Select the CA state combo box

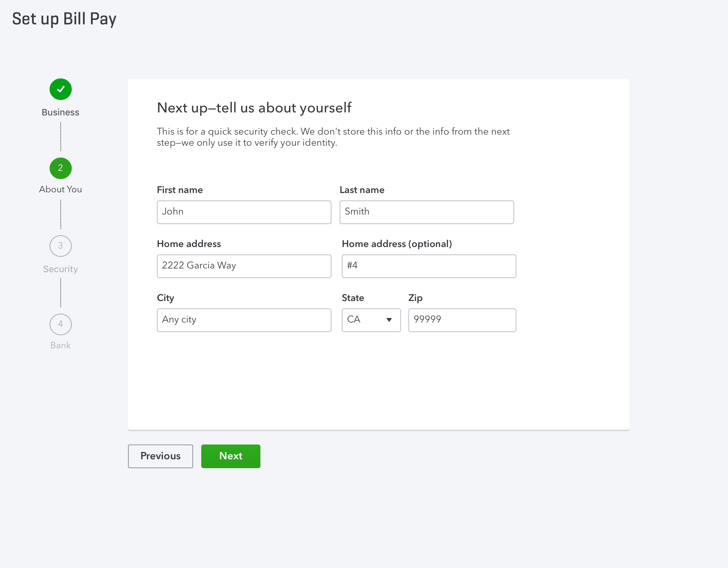tap(371, 320)
